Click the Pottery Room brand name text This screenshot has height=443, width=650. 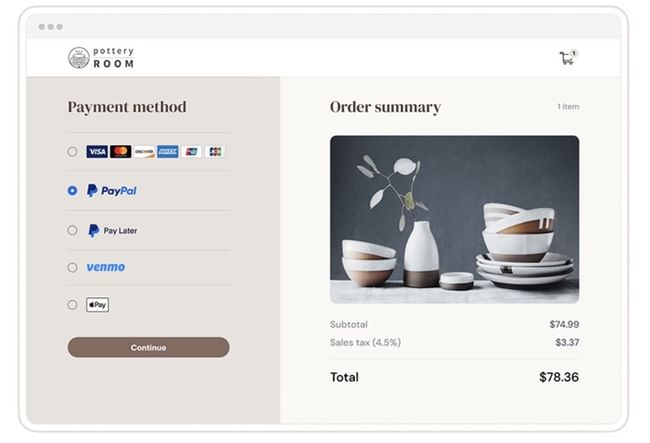(x=114, y=58)
